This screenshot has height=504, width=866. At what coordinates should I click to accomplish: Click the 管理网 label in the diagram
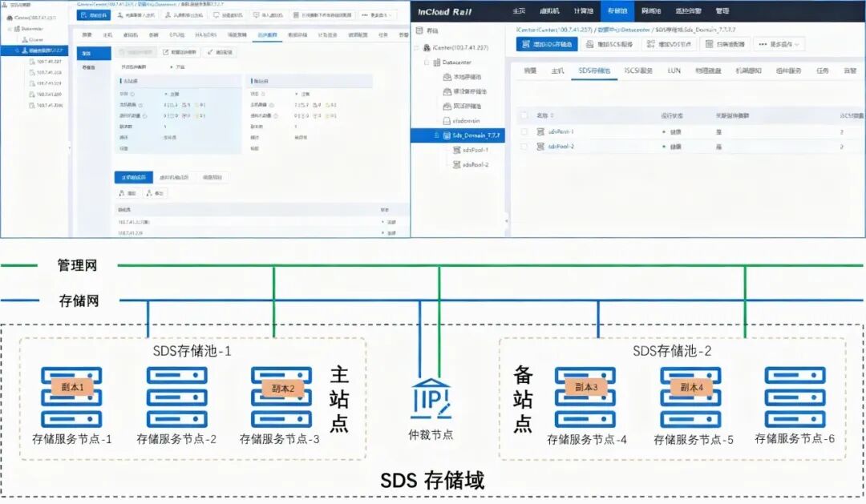[x=77, y=265]
